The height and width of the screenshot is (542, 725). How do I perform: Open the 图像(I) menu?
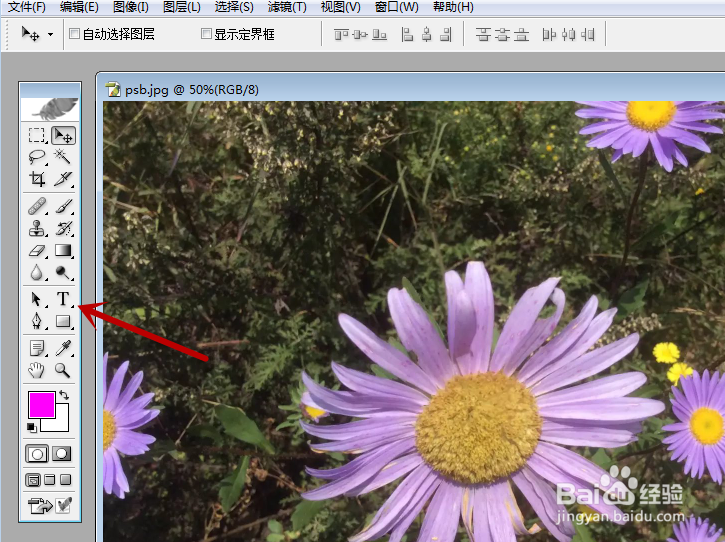click(x=131, y=7)
